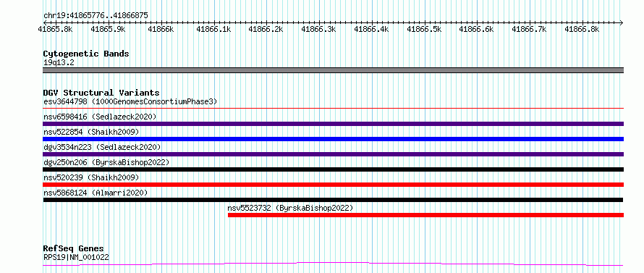Select the black nsv5868124 variant bar
Screen dimensions: 644x273
click(x=334, y=200)
